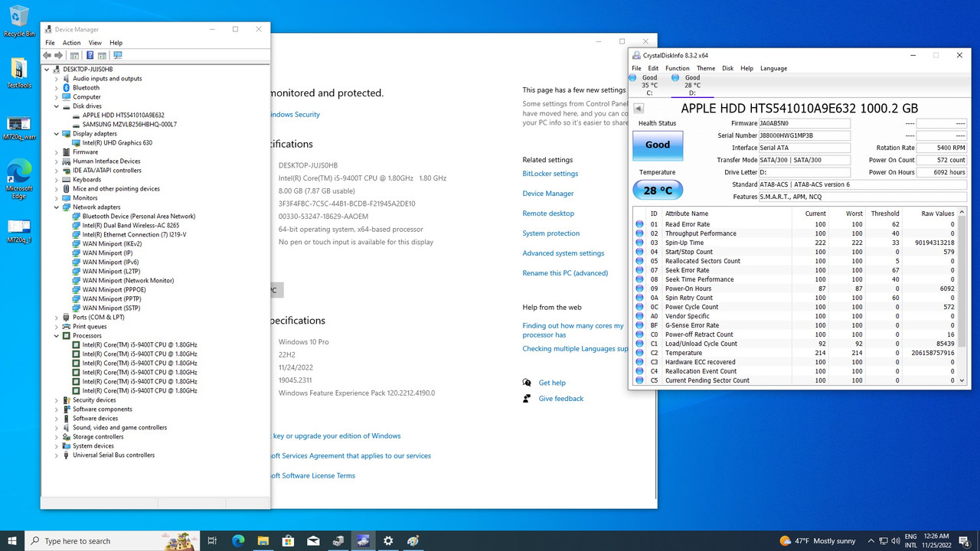
Task: Open the Settings gear in the taskbar
Action: (x=388, y=541)
